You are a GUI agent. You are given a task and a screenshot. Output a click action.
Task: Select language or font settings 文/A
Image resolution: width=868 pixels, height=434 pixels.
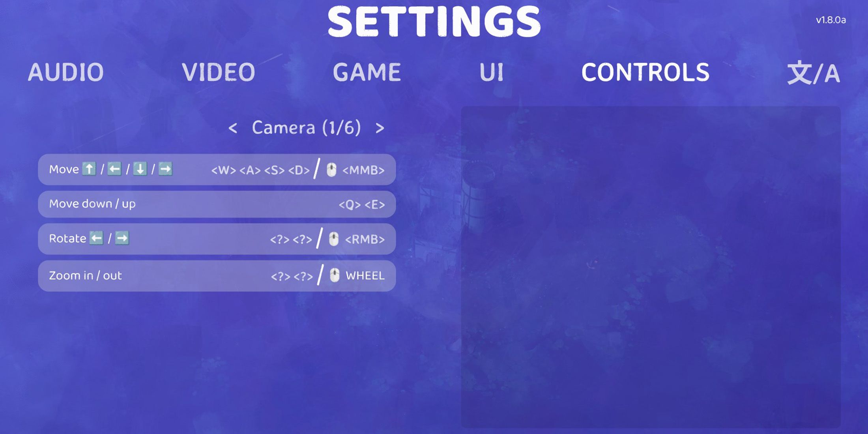814,72
